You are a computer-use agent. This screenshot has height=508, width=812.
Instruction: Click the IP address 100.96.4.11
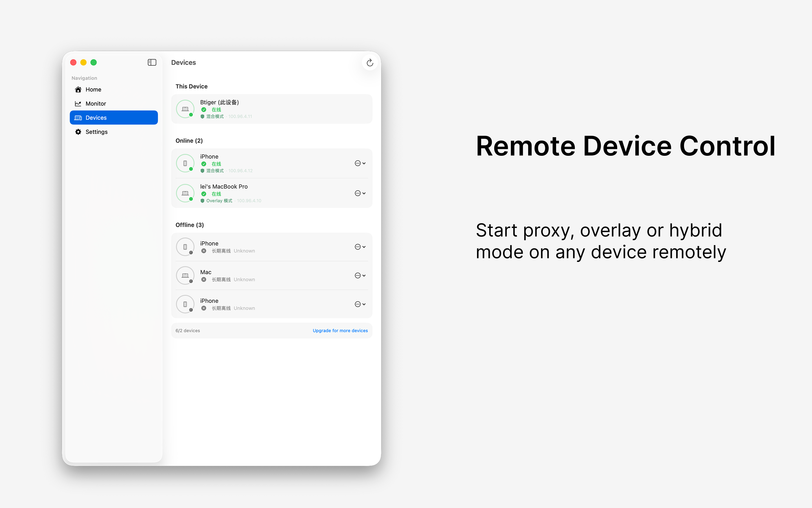tap(240, 117)
